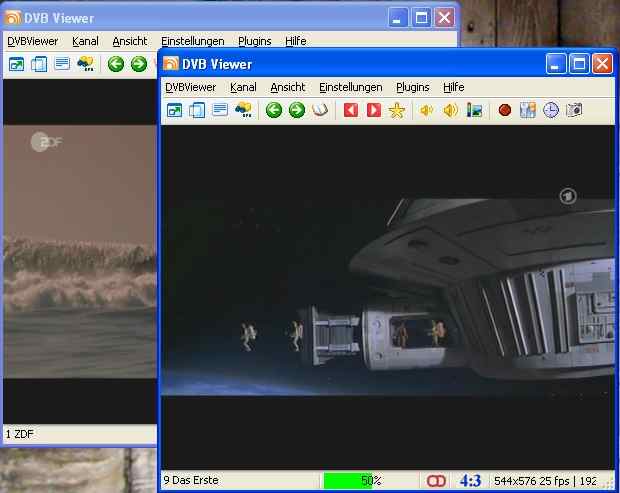Image resolution: width=620 pixels, height=493 pixels.
Task: Click the two-windows icon in front window toolbar
Action: click(x=197, y=110)
